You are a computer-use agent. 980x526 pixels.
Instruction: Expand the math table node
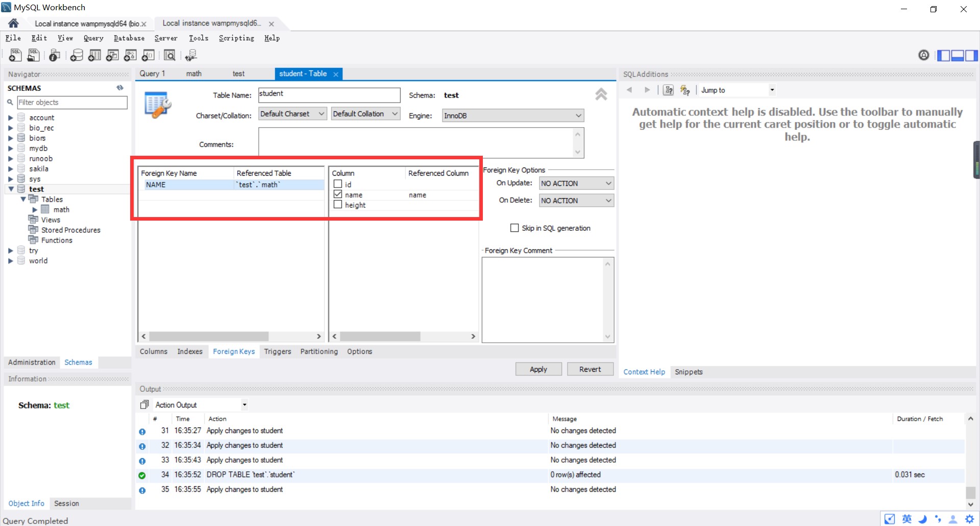pos(35,209)
